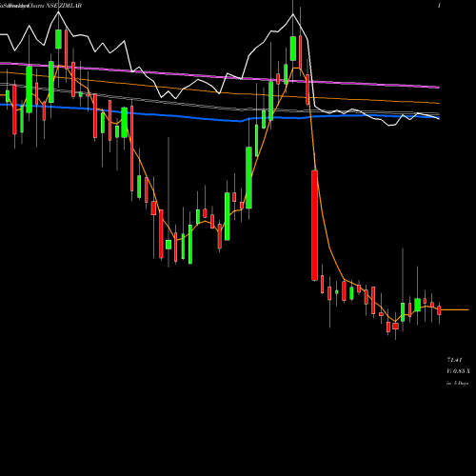
Task: Click the 'in 5 Days' label
Action: click(x=457, y=383)
